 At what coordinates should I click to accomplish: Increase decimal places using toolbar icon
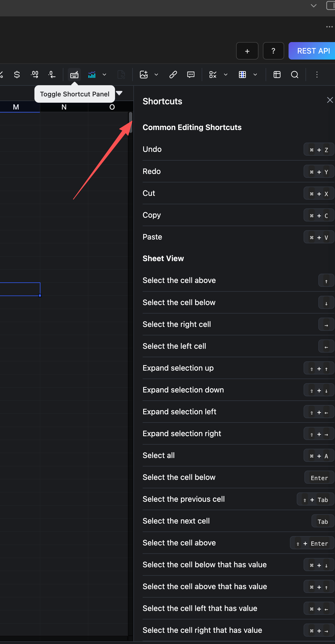click(x=34, y=74)
